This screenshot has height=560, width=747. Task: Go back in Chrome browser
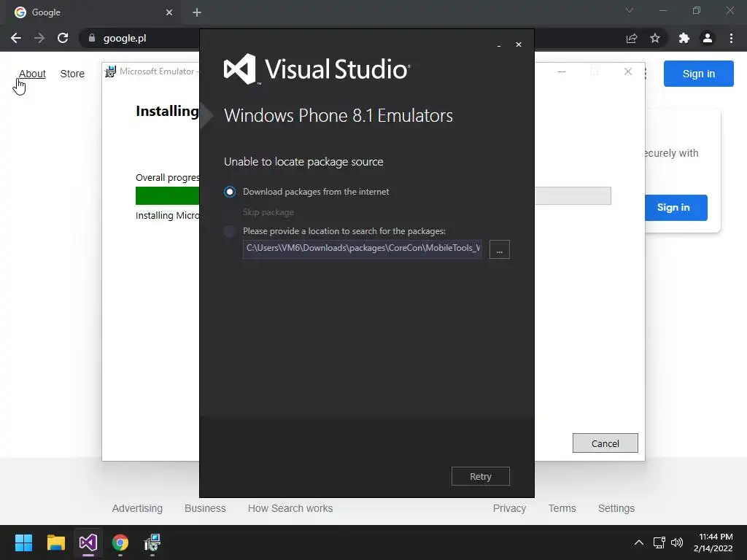pos(16,38)
